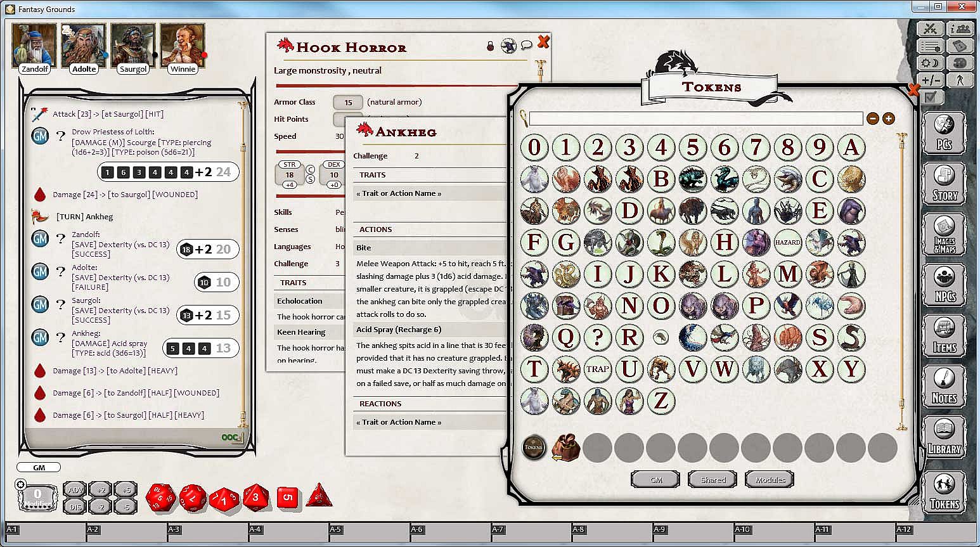This screenshot has height=547, width=980.
Task: Pick the red d6 die
Action: [288, 498]
